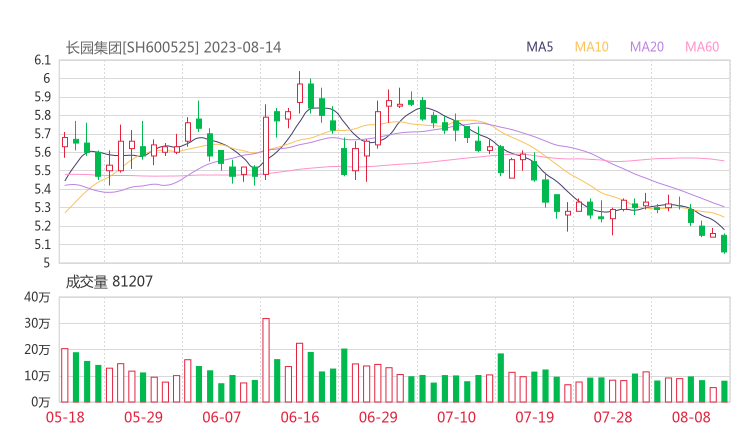
Task: Click the MA20 legend label
Action: [647, 47]
